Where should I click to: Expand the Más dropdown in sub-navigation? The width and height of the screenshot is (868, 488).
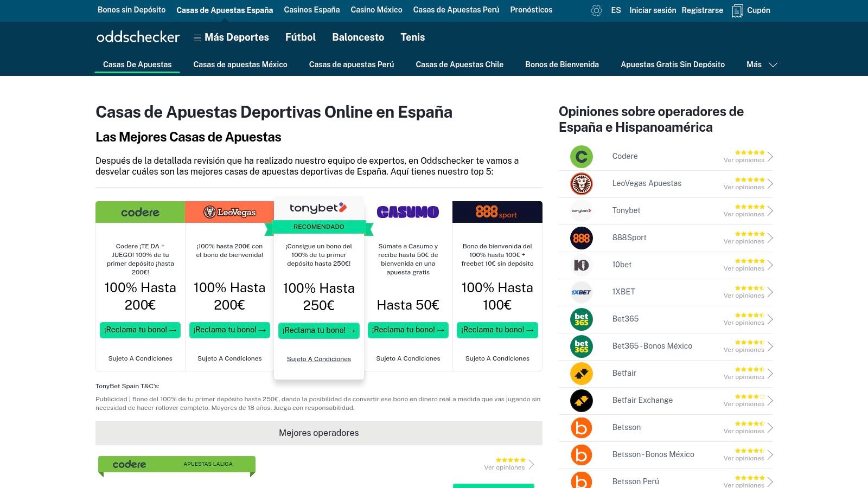(762, 65)
